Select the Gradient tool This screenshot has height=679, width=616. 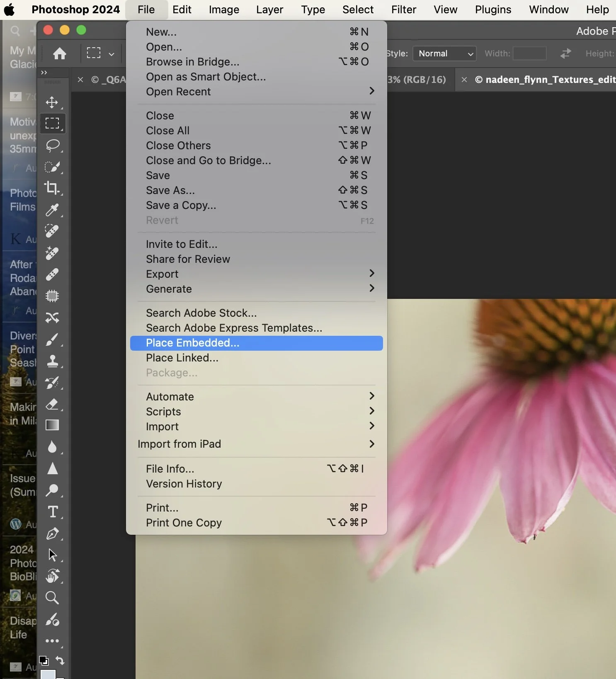[x=52, y=425]
